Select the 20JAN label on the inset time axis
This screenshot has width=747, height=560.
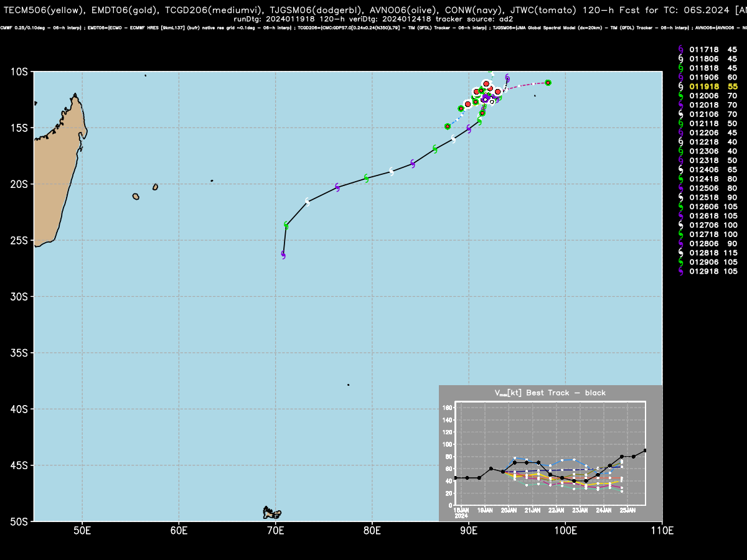click(509, 510)
